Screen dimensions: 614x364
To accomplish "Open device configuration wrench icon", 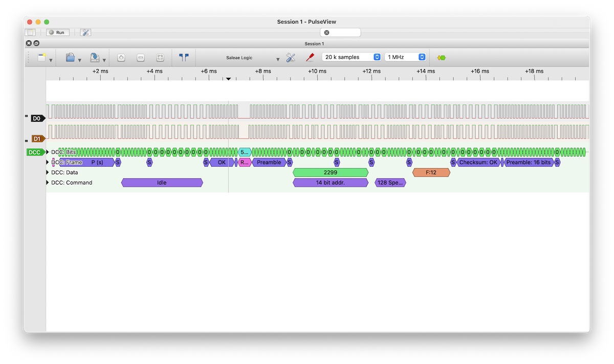I will [291, 58].
